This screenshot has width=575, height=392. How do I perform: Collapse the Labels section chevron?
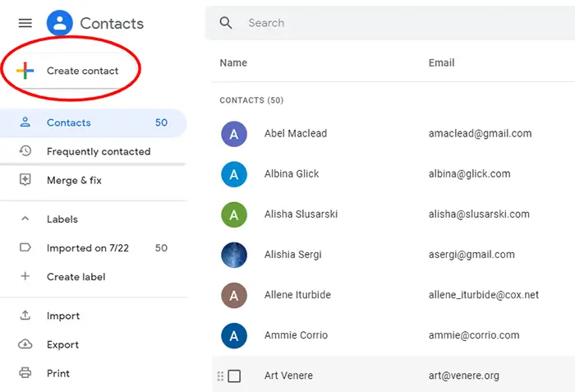click(25, 219)
